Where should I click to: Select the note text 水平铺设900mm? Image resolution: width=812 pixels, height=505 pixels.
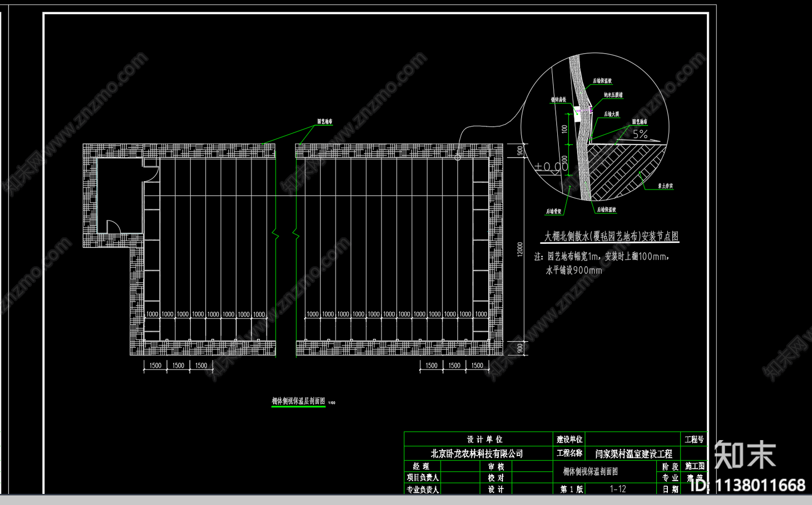[x=574, y=270]
